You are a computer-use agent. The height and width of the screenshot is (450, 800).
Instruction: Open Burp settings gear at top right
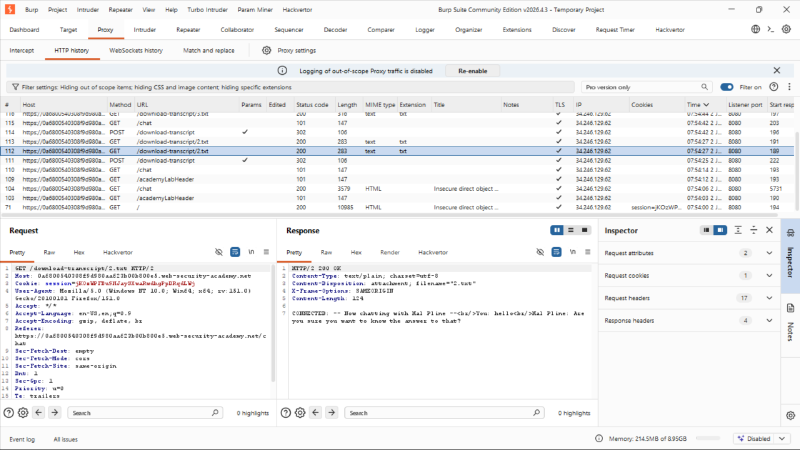pyautogui.click(x=786, y=29)
